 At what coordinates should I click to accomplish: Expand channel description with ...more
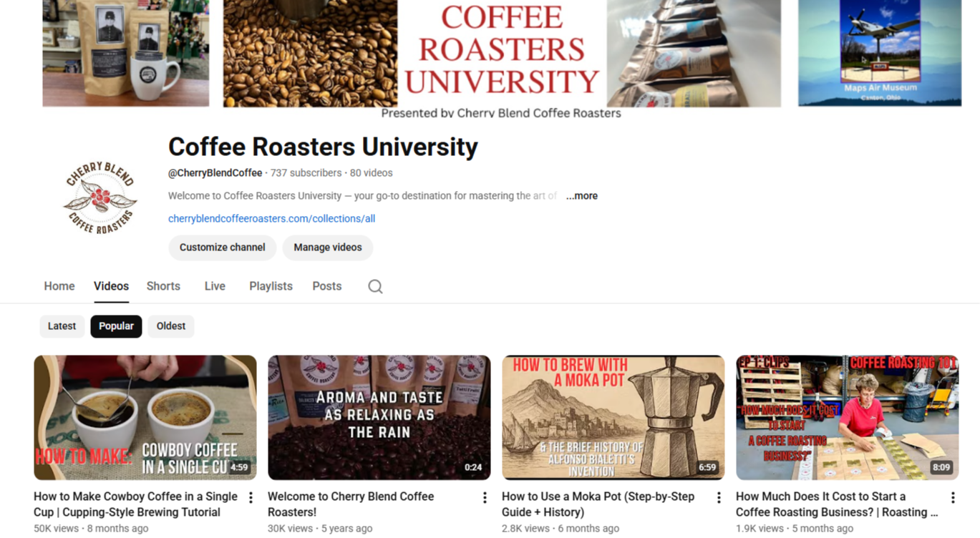581,196
